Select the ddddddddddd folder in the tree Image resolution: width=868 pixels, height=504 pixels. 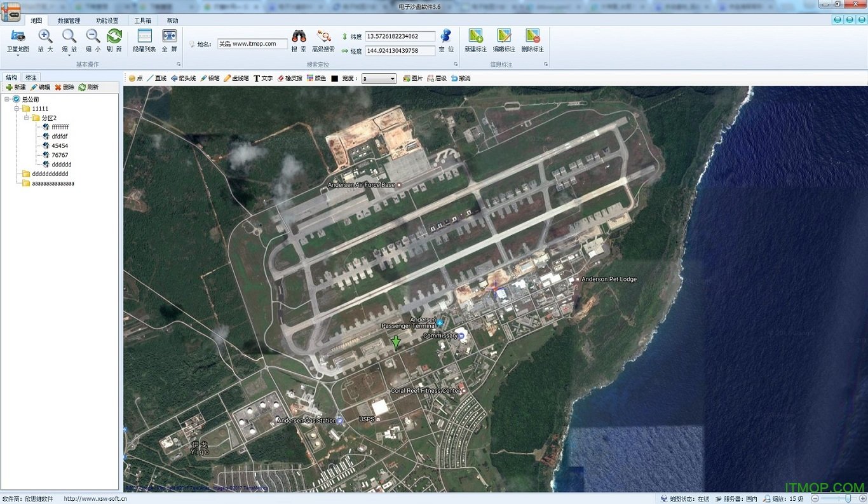[45, 174]
